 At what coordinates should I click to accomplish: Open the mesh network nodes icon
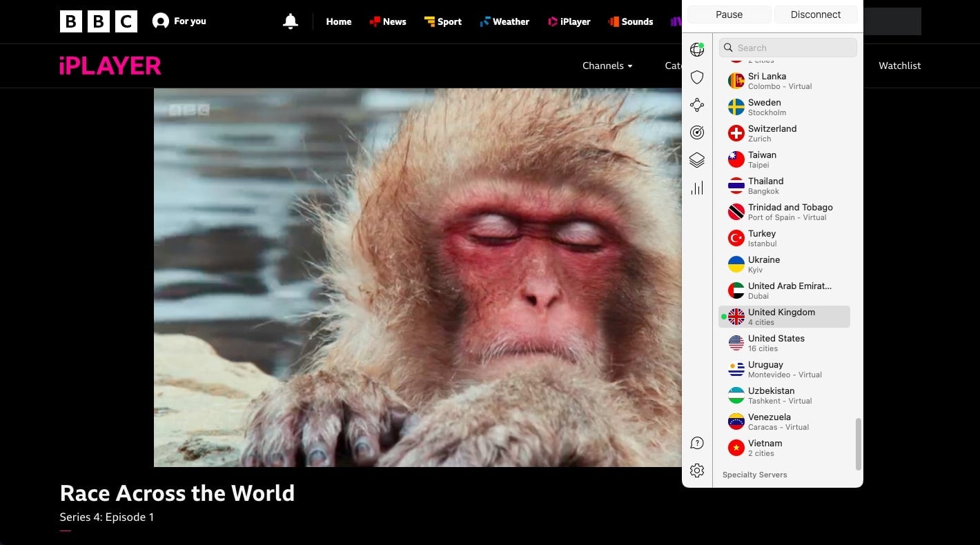(697, 105)
